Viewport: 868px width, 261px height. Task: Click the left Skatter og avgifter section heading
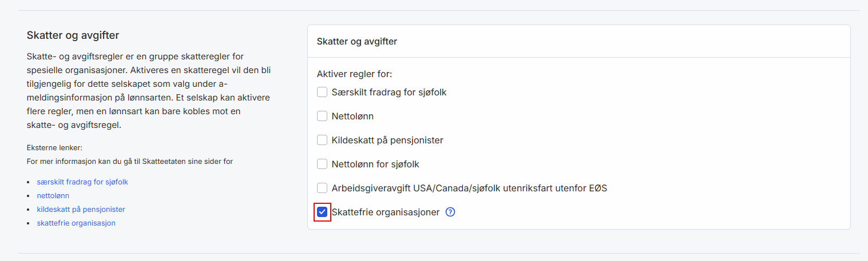click(73, 35)
